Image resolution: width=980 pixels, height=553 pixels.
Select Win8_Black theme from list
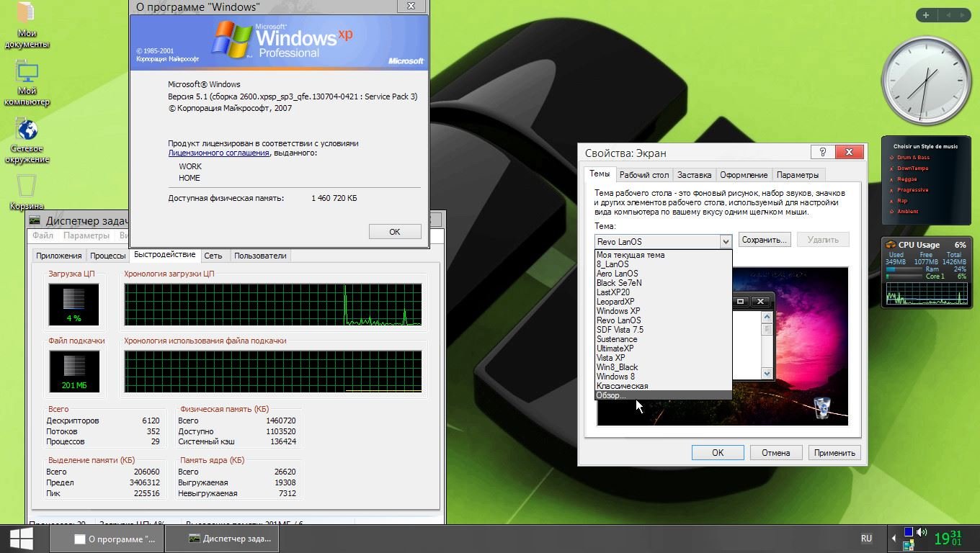pyautogui.click(x=663, y=367)
